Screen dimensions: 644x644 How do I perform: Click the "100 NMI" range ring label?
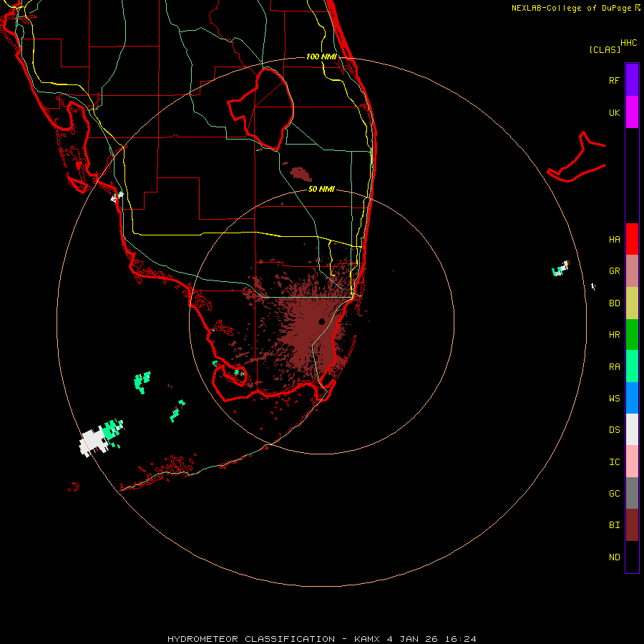(x=321, y=57)
